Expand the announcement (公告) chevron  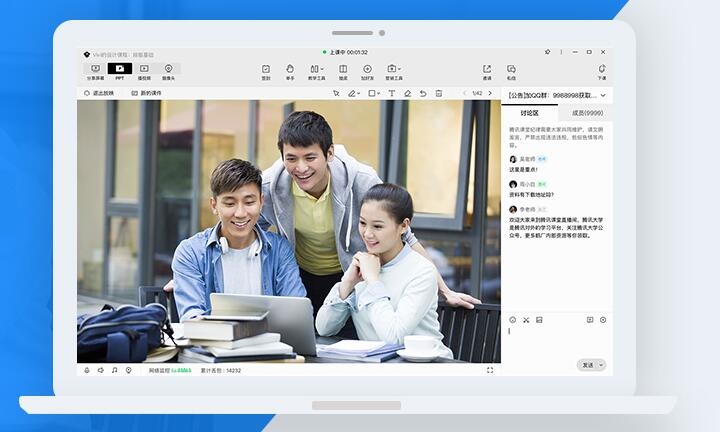[603, 95]
